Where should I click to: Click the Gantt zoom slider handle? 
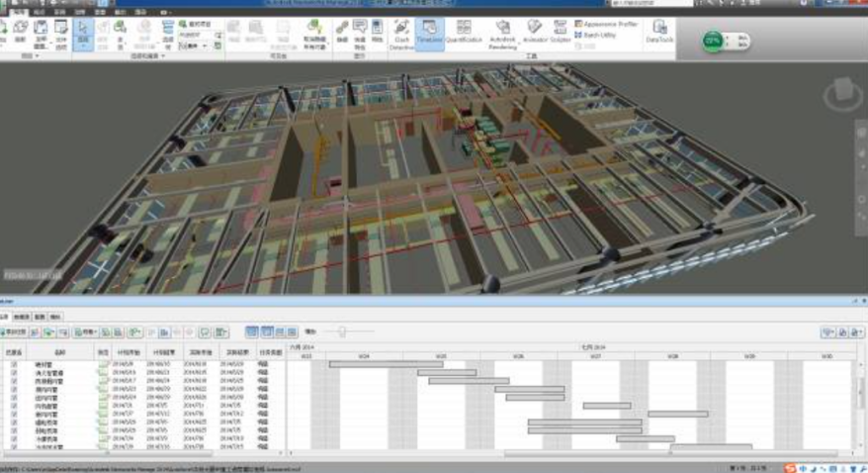point(342,331)
